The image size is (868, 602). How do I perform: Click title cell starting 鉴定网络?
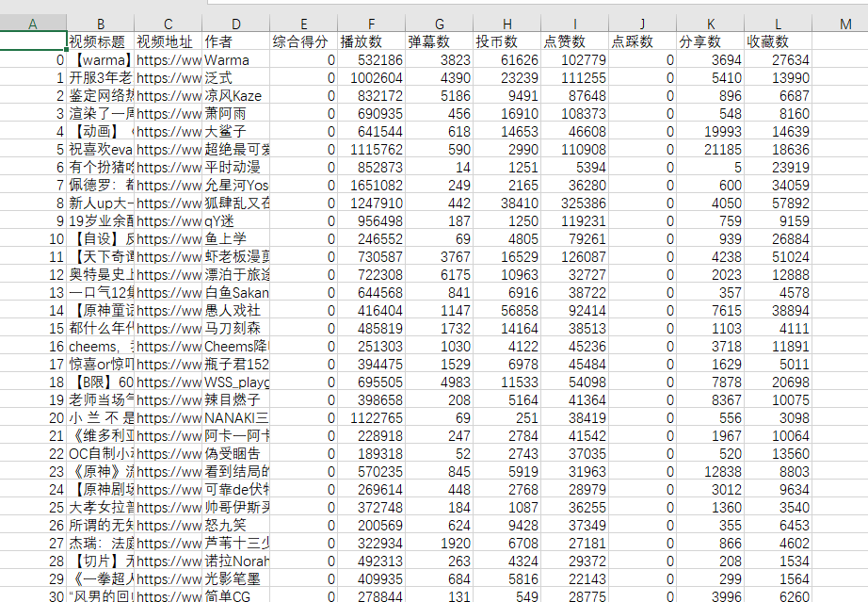click(x=101, y=96)
